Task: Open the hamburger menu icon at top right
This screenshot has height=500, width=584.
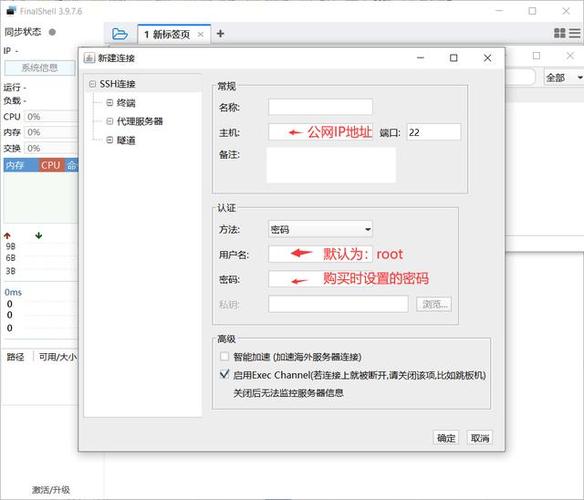Action: 575,33
